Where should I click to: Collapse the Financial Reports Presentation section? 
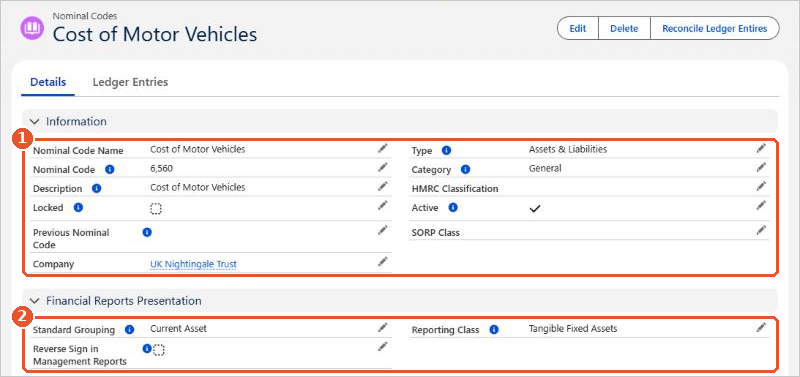pos(34,301)
